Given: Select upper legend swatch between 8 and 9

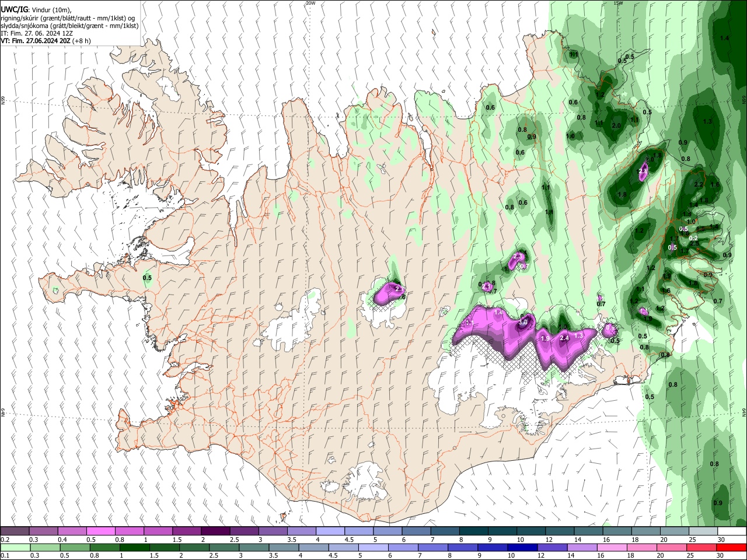Looking at the screenshot, I should coord(474,531).
